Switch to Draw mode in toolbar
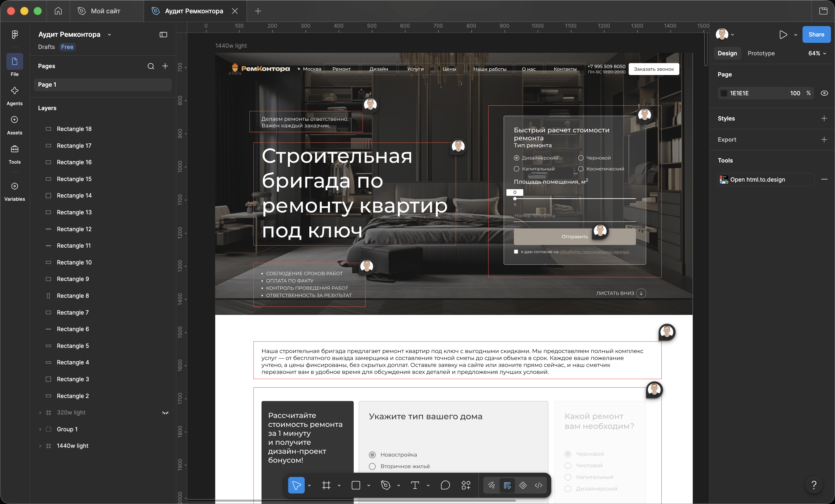Viewport: 835px width, 504px height. click(x=491, y=485)
